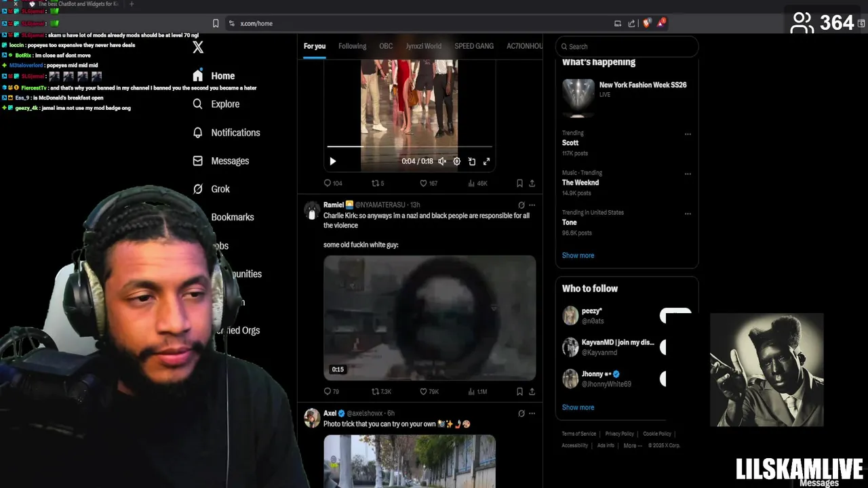Open Accessibility footer link

[574, 445]
